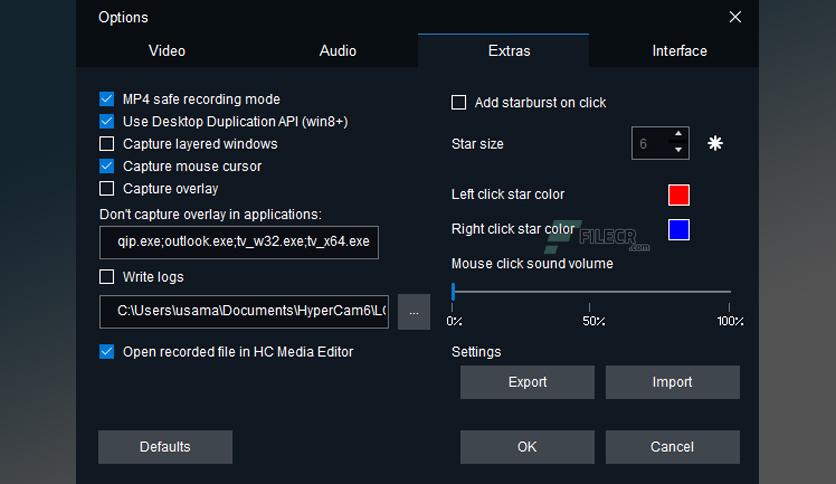Confirm options with OK
This screenshot has height=484, width=836.
[527, 447]
